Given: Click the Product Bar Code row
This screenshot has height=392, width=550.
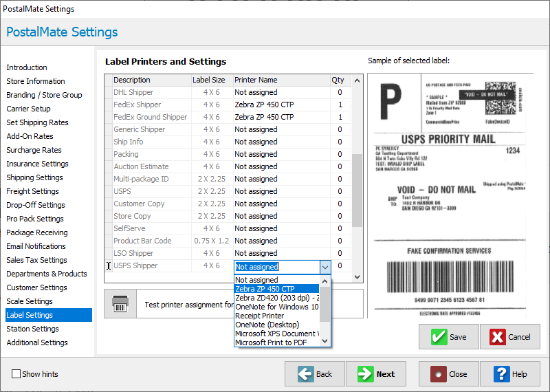Looking at the screenshot, I should [228, 241].
